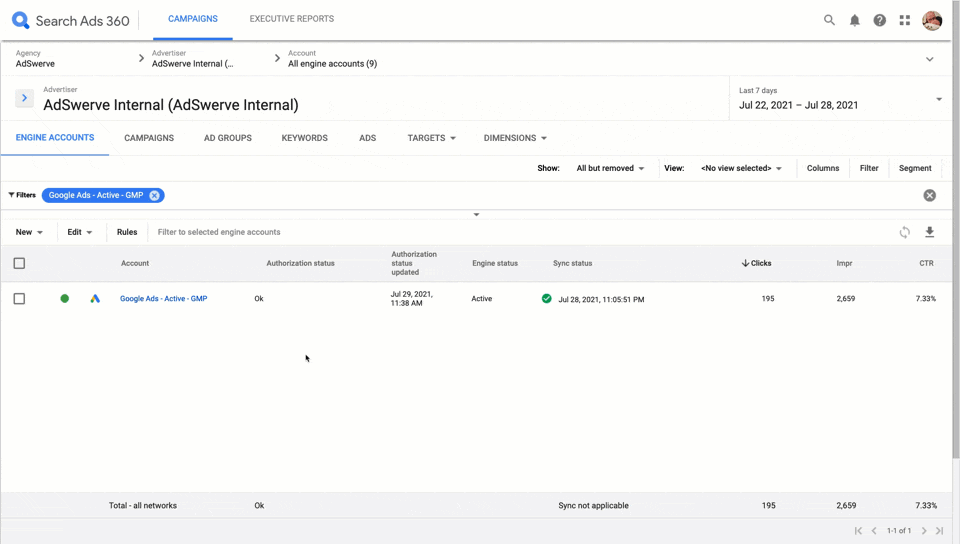Go to the last page of results
960x544 pixels.
click(940, 531)
